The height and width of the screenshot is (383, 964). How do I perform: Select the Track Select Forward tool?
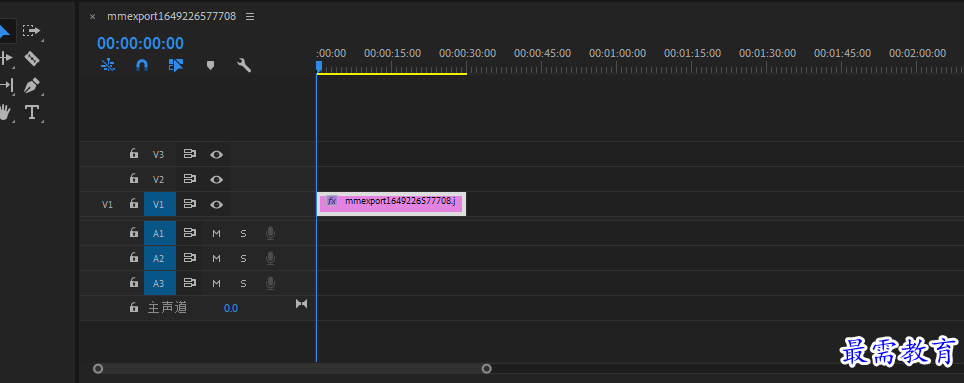[x=31, y=31]
